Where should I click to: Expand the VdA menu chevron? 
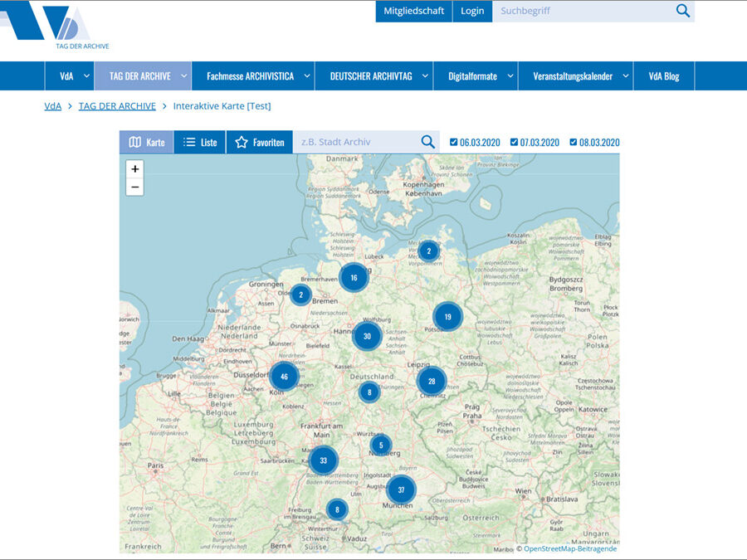coord(86,75)
